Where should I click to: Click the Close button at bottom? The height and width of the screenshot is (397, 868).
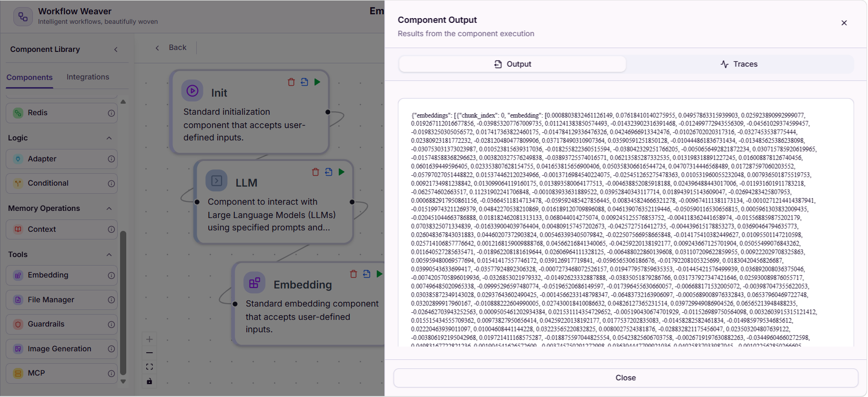pyautogui.click(x=626, y=378)
